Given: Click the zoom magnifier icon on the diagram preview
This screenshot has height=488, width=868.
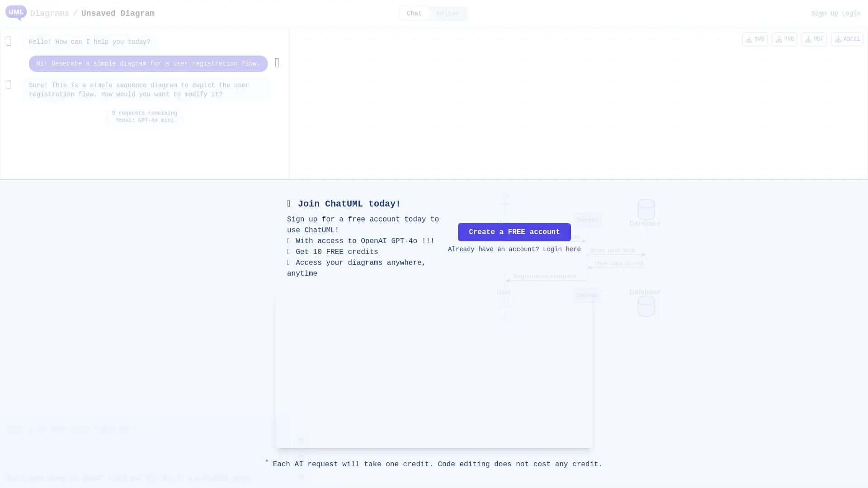Looking at the screenshot, I should click(301, 440).
